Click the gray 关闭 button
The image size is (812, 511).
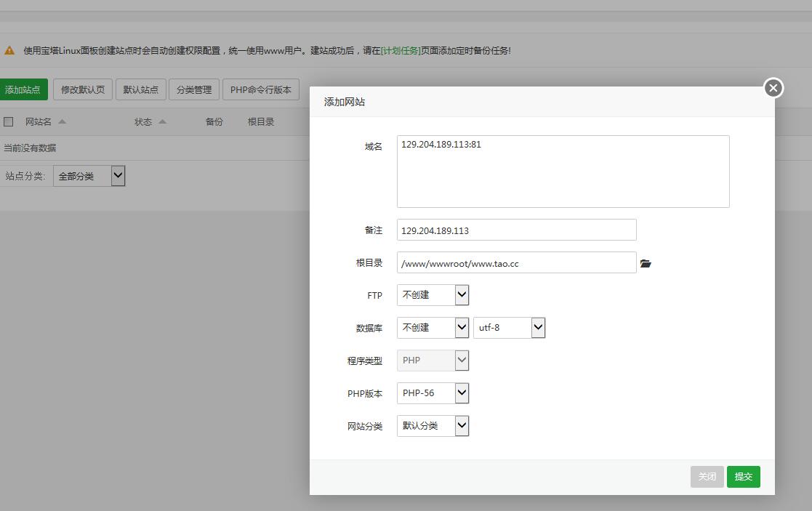click(707, 477)
